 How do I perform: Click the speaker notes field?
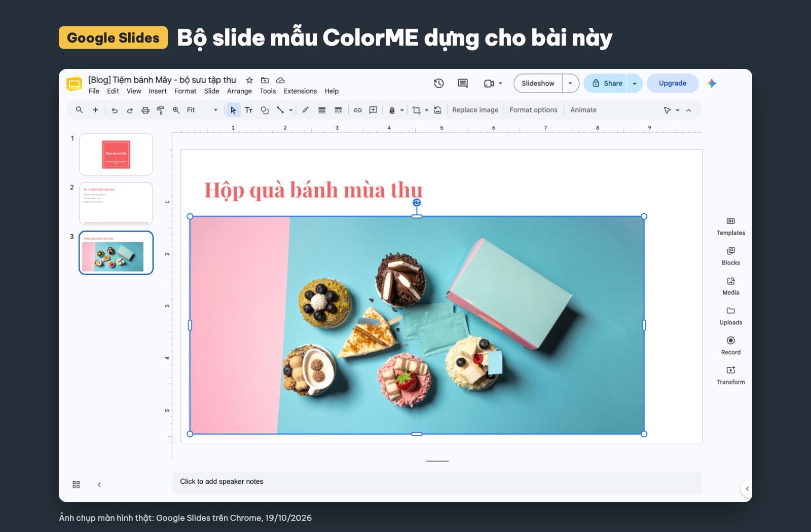pos(437,482)
